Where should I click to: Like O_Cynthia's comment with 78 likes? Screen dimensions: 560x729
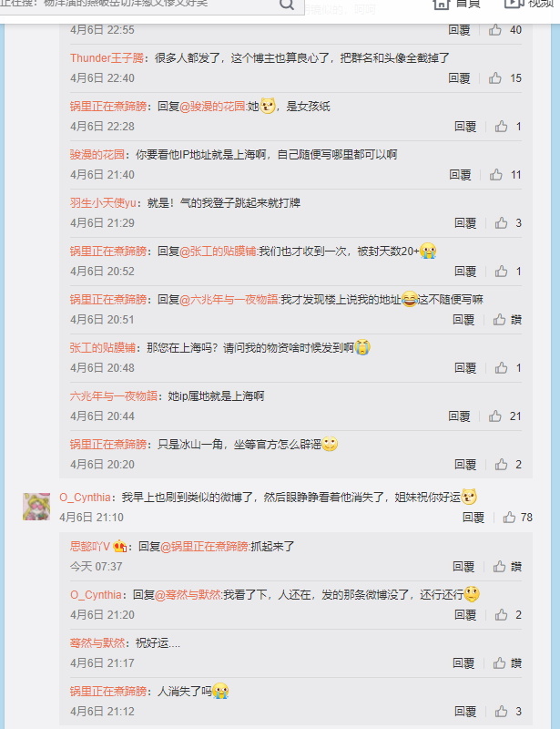(x=509, y=517)
